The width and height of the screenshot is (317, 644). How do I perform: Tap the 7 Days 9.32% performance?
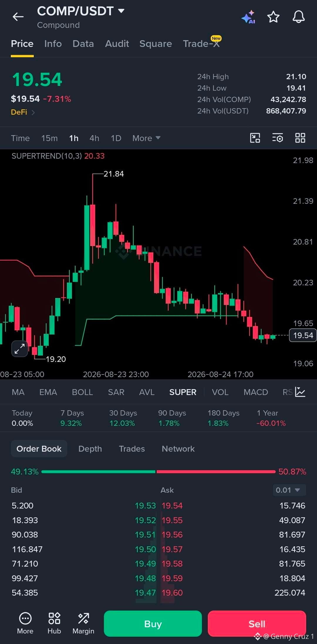[72, 418]
